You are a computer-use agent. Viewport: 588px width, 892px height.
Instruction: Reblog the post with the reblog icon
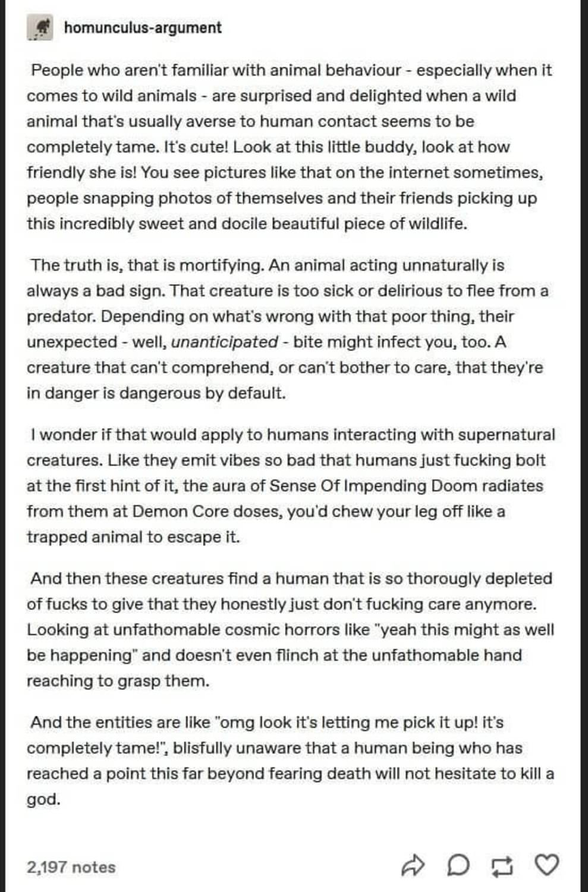(x=502, y=865)
